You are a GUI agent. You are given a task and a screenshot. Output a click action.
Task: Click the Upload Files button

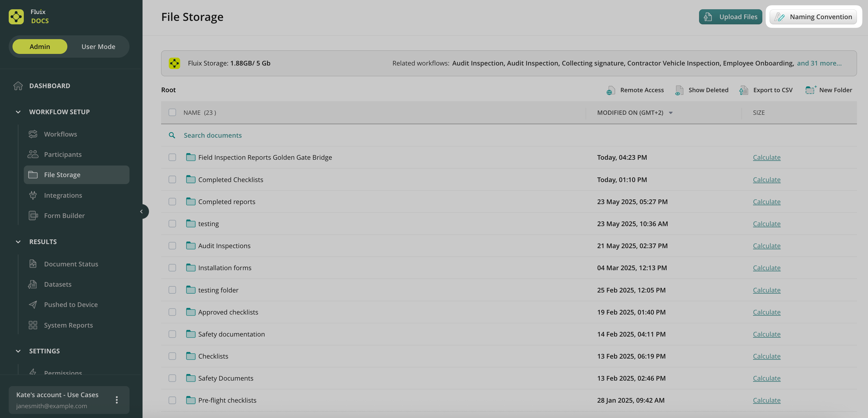pos(730,17)
